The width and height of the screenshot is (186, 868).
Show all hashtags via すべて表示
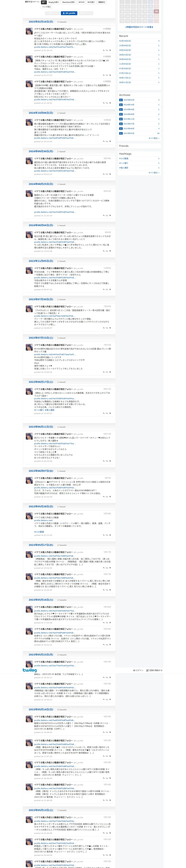coord(154,173)
